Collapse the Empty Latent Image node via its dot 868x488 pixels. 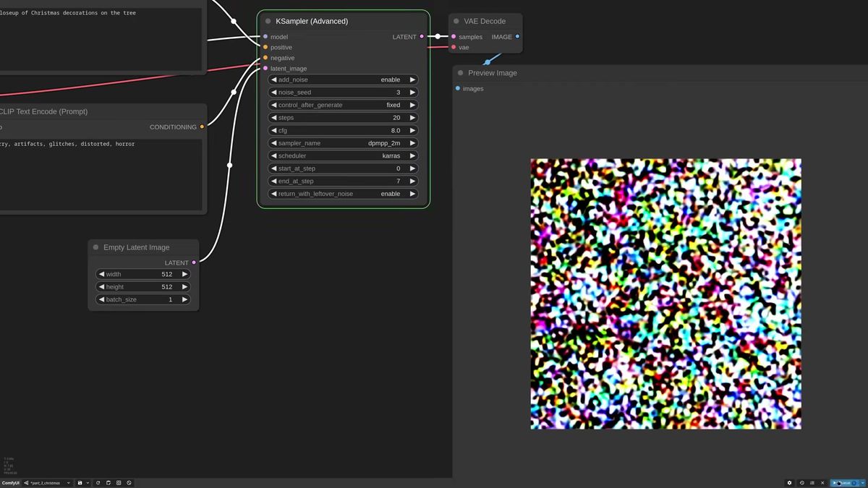click(95, 247)
